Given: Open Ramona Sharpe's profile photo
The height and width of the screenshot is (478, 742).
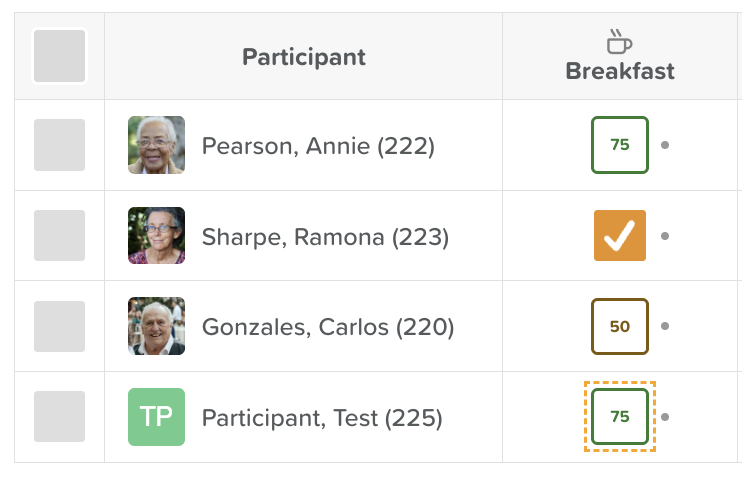Looking at the screenshot, I should coord(156,235).
